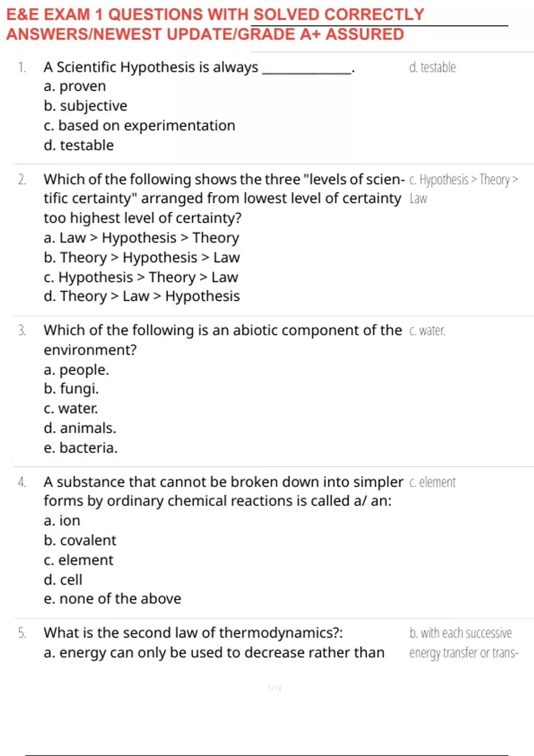The image size is (534, 756).
Task: Select the 'c. element' answer key
Action: 432,482
